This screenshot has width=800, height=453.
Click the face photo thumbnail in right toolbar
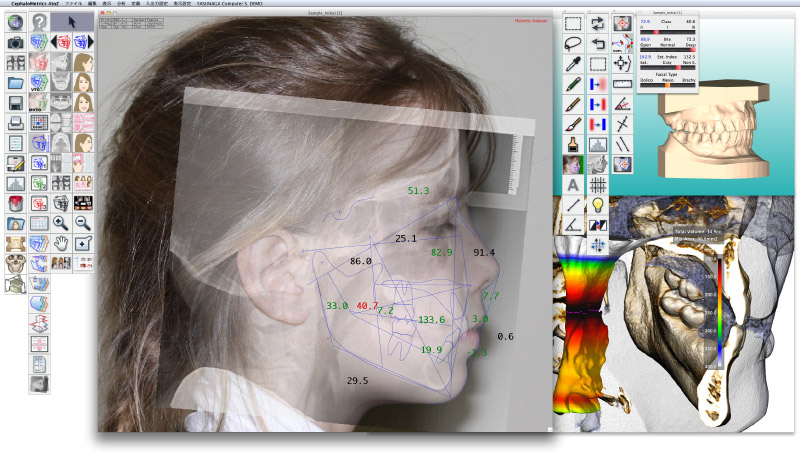pyautogui.click(x=573, y=164)
